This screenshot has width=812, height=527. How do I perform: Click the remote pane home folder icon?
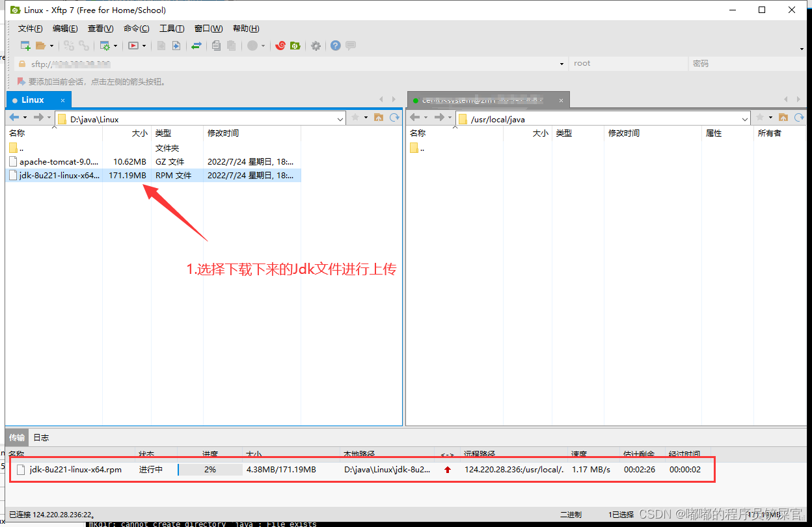[x=783, y=118]
